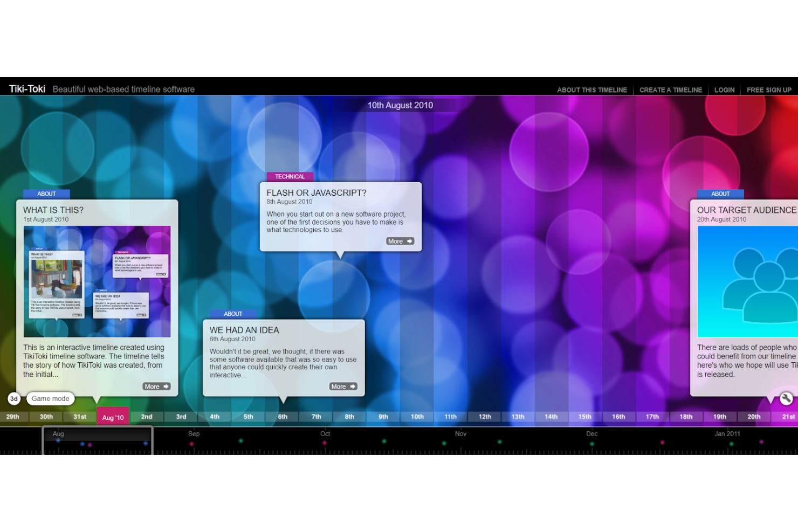
Task: Click the overview slider window over Aug
Action: (98, 441)
